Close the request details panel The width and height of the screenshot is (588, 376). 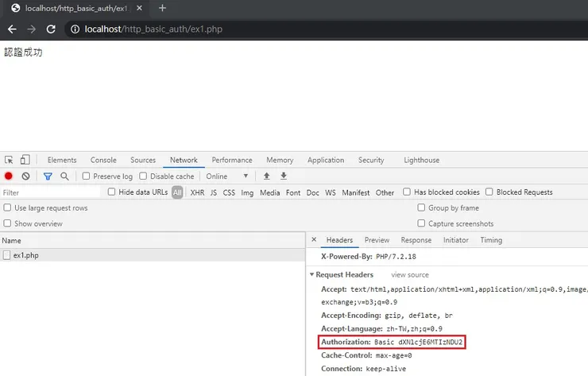point(314,240)
